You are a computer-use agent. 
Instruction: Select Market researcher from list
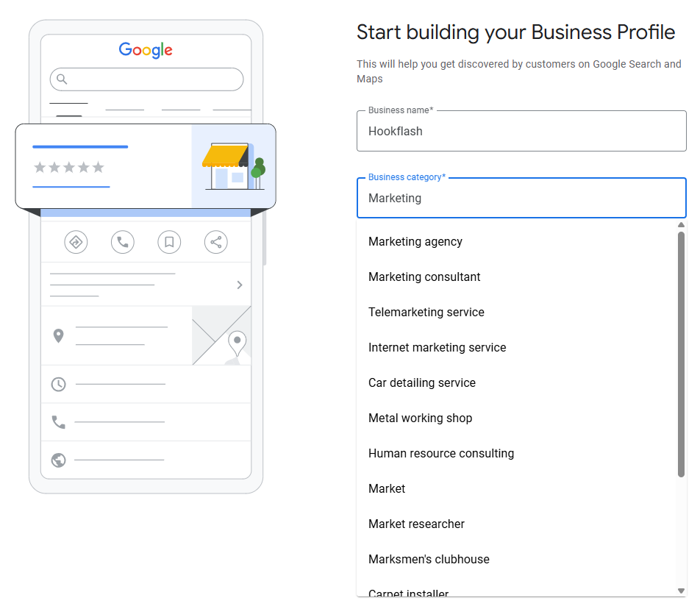(x=518, y=524)
